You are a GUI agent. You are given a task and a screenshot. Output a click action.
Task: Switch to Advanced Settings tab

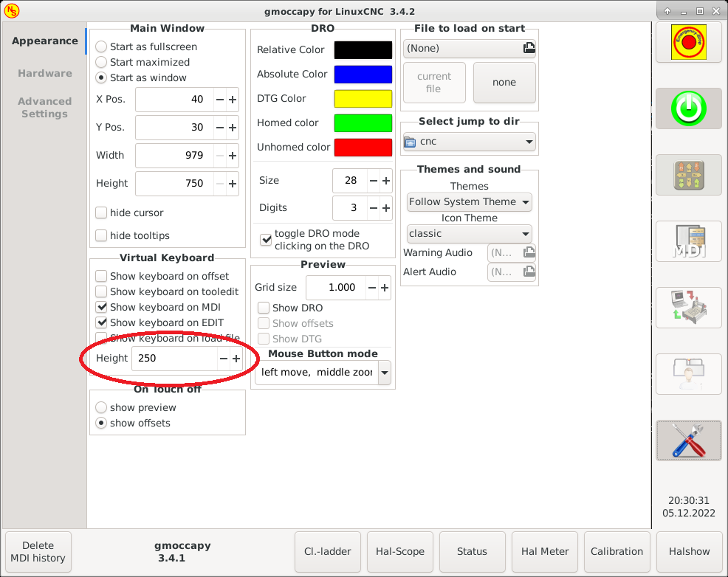(x=44, y=108)
